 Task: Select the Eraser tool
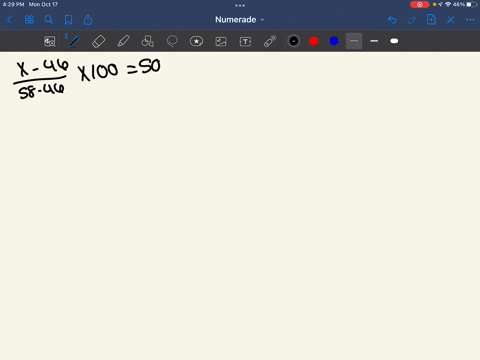click(98, 41)
